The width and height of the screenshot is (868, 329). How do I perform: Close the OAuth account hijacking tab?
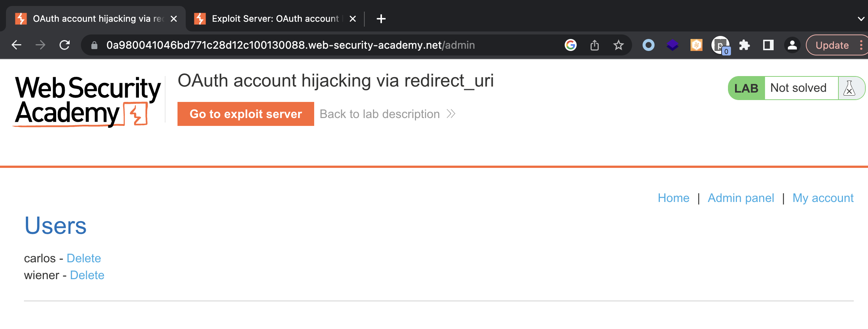click(174, 19)
